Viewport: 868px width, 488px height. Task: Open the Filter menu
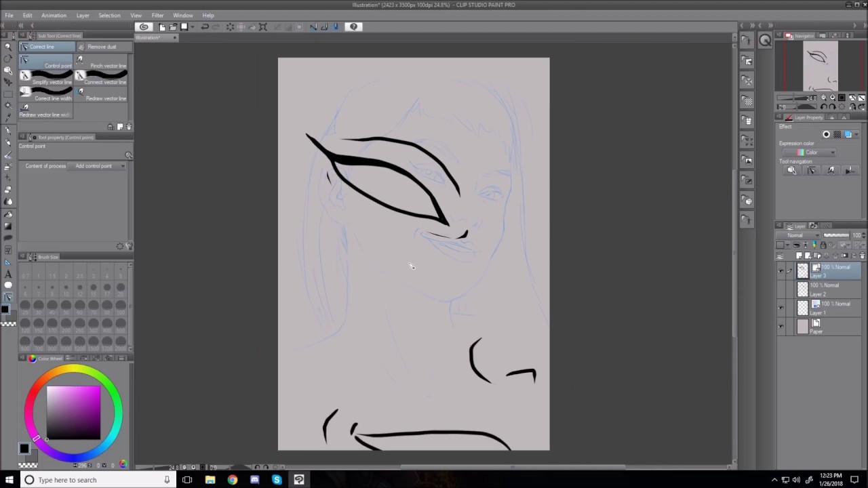[157, 15]
